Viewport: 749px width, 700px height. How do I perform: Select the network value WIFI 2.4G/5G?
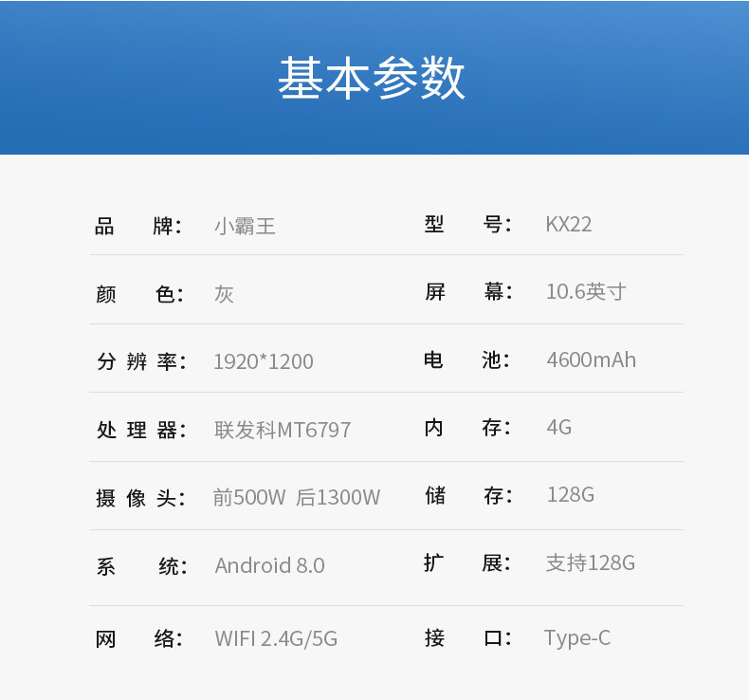pyautogui.click(x=276, y=639)
